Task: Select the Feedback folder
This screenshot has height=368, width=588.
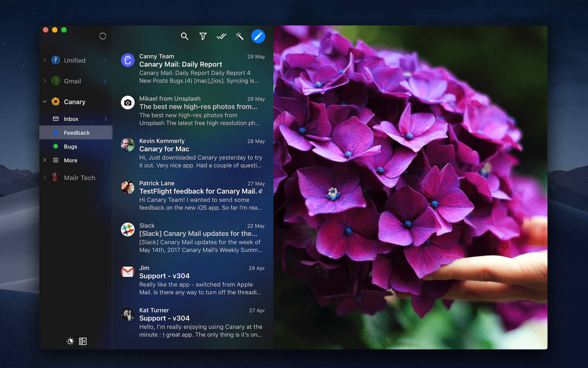Action: (76, 132)
